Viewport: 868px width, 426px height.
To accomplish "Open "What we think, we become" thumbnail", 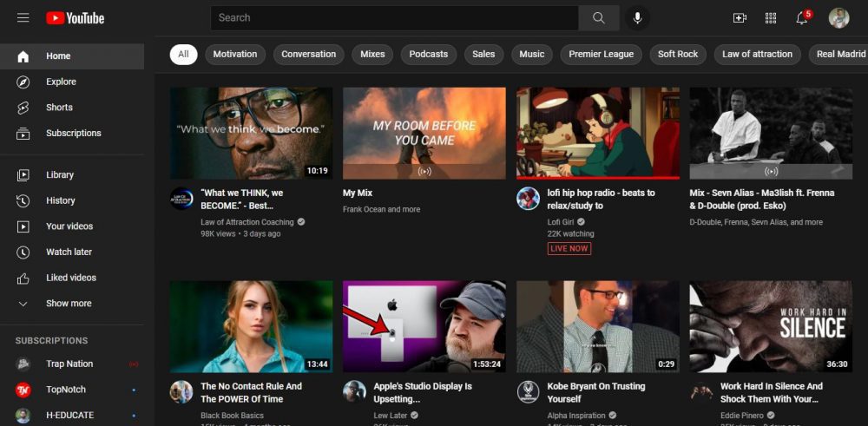I will click(x=252, y=133).
